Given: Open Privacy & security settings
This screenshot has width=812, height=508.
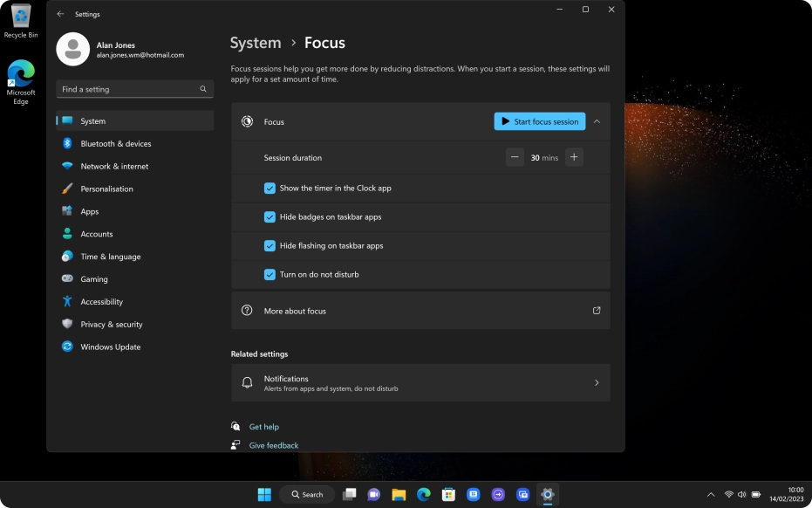Looking at the screenshot, I should tap(112, 324).
